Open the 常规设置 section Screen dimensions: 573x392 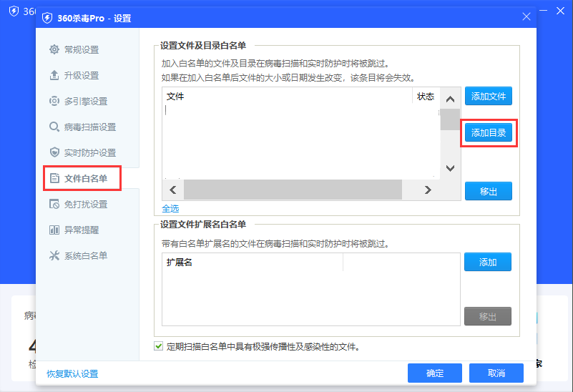81,49
